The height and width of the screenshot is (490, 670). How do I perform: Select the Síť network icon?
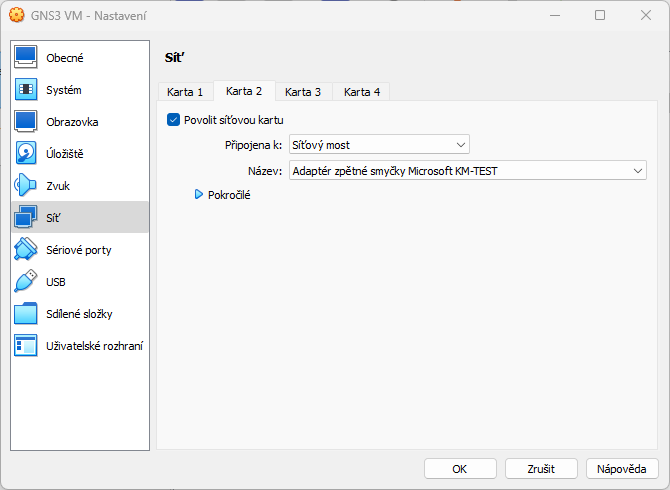coord(26,217)
